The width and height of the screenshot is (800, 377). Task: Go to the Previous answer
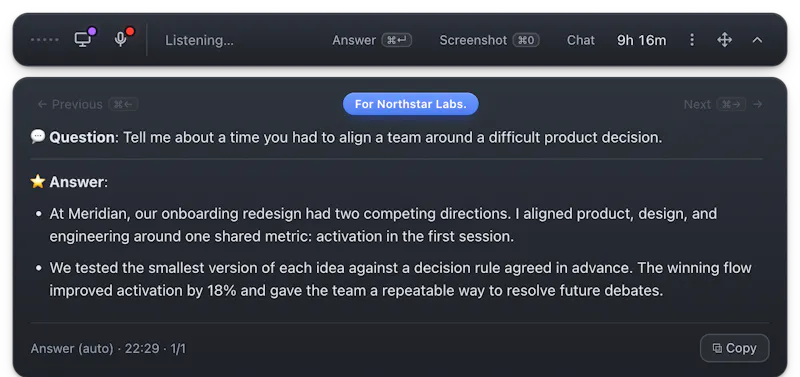(x=87, y=104)
